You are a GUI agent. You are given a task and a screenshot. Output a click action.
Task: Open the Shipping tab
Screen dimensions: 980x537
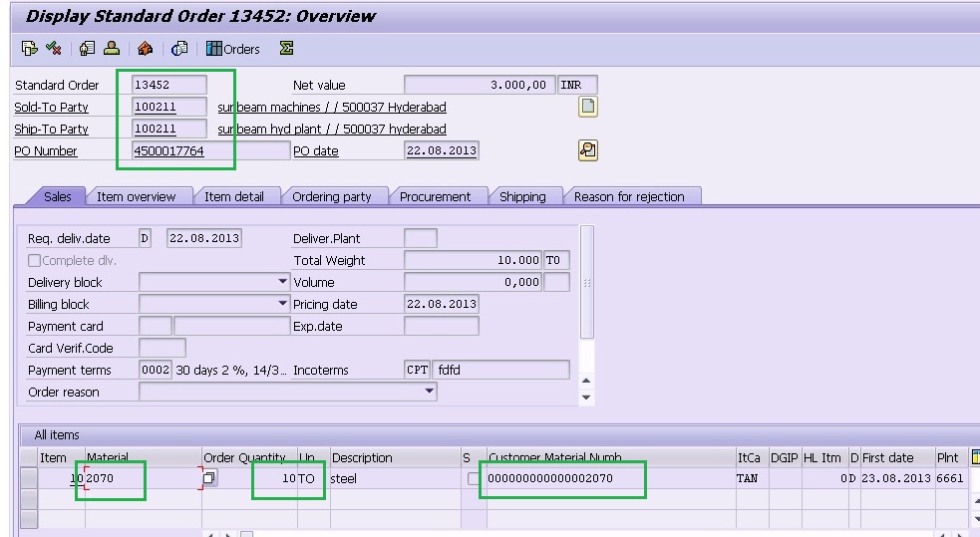coord(522,196)
